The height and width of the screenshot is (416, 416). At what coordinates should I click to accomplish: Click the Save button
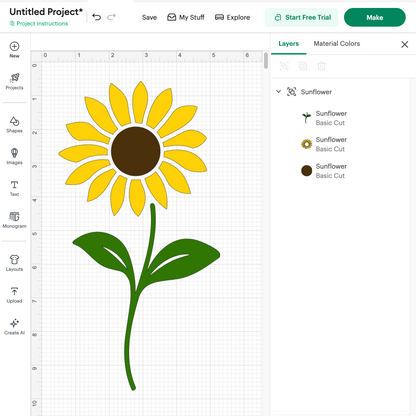(149, 17)
